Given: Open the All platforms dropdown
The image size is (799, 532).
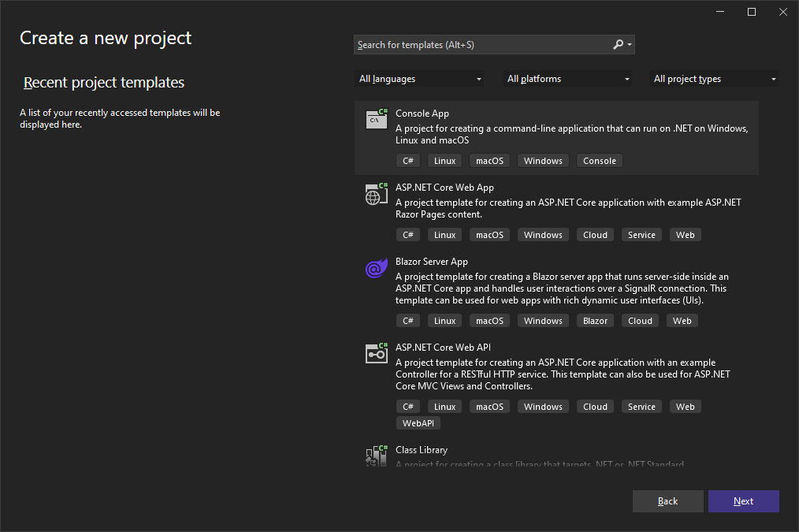Looking at the screenshot, I should [567, 79].
